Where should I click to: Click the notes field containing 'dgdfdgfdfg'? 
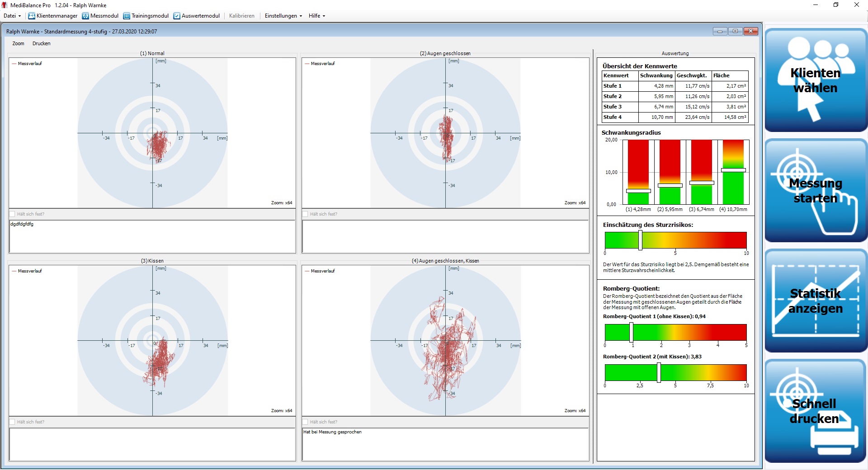[152, 237]
